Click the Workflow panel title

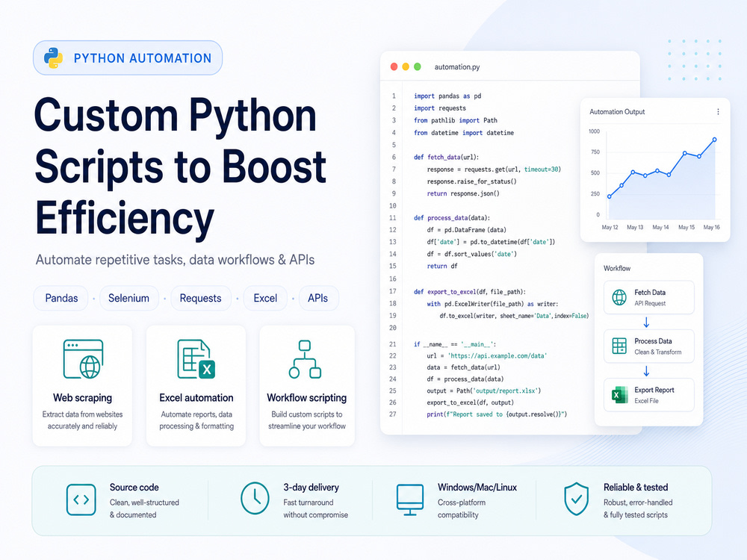click(x=617, y=269)
